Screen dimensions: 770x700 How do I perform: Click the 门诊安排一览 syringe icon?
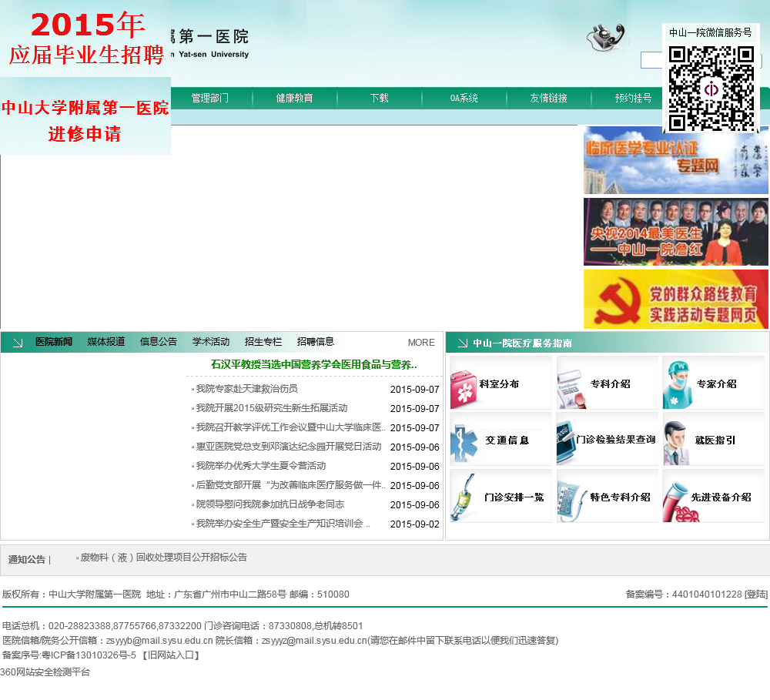(464, 497)
